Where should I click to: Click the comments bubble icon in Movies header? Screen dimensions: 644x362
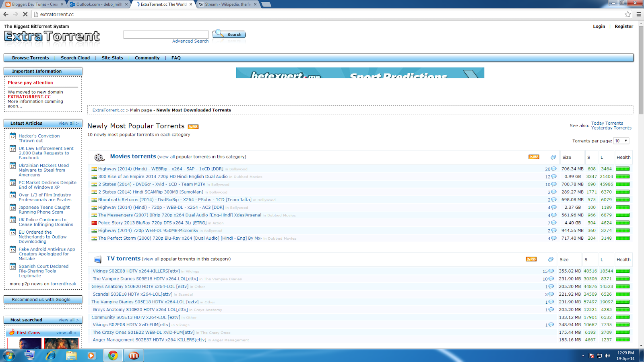click(x=553, y=157)
